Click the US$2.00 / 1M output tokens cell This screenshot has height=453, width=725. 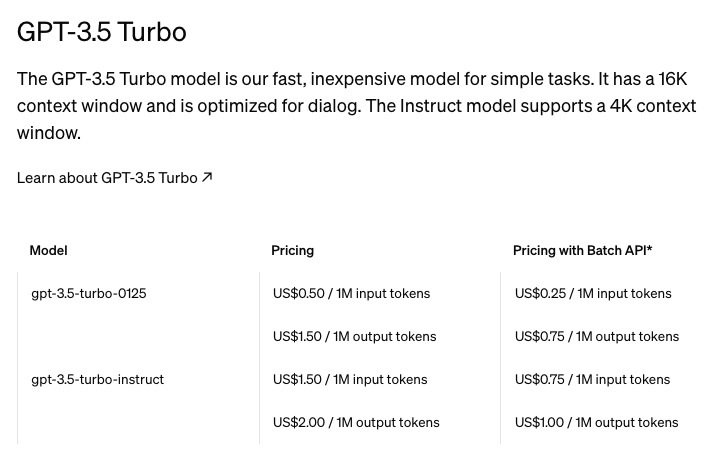(356, 422)
